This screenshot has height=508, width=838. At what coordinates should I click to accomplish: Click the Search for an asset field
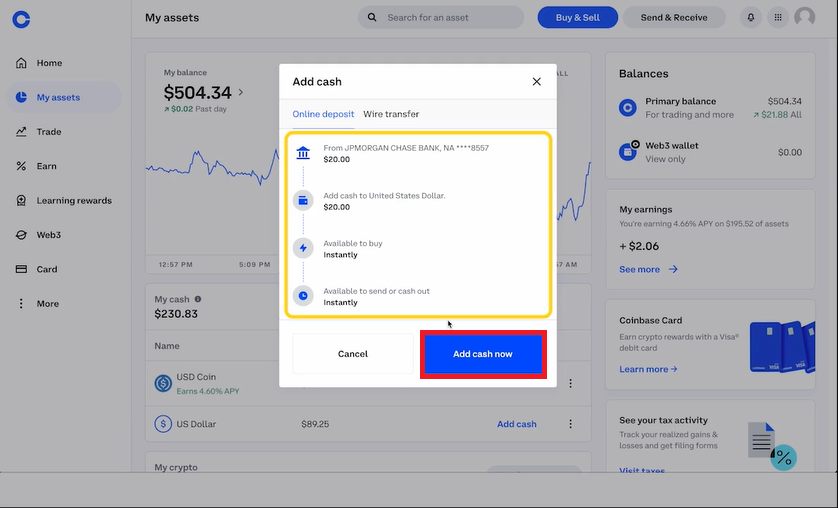(441, 18)
